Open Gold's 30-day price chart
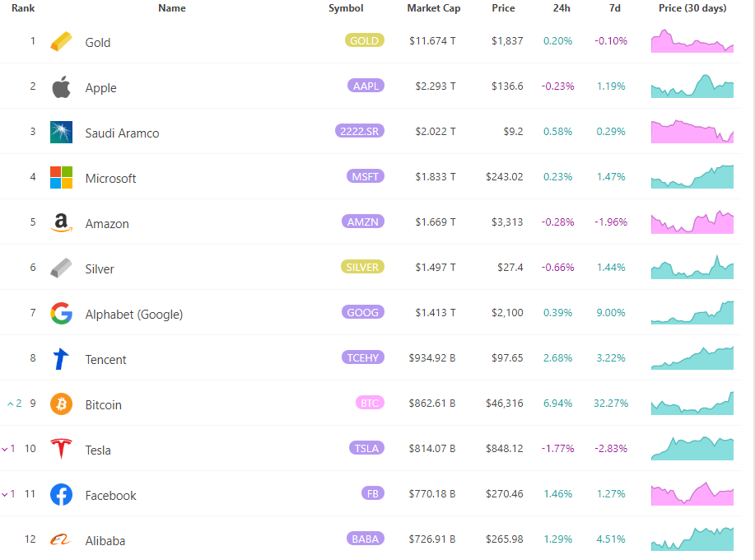Screen dimensions: 755x560 (692, 41)
